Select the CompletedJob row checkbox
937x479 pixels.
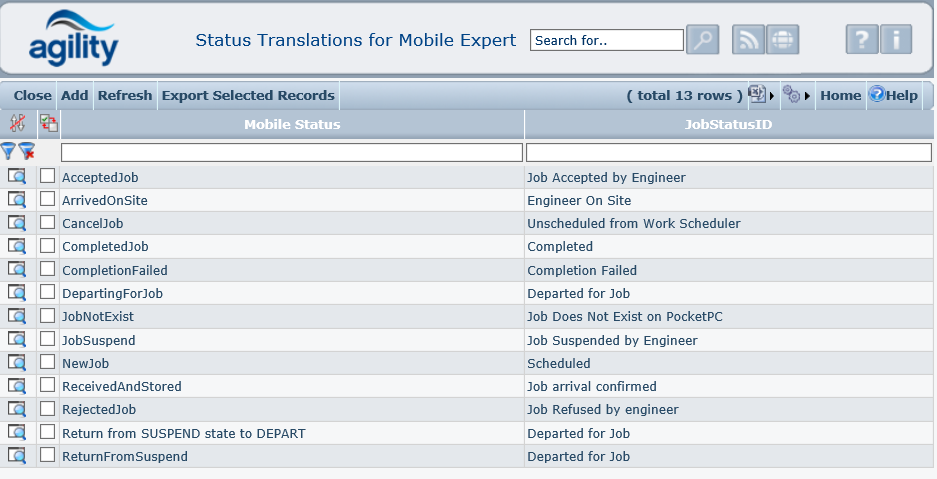(48, 246)
